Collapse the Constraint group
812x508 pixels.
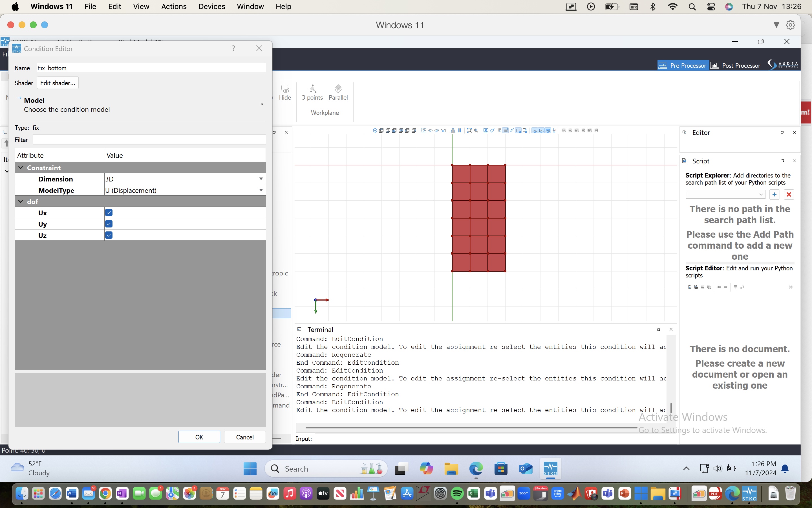tap(21, 167)
